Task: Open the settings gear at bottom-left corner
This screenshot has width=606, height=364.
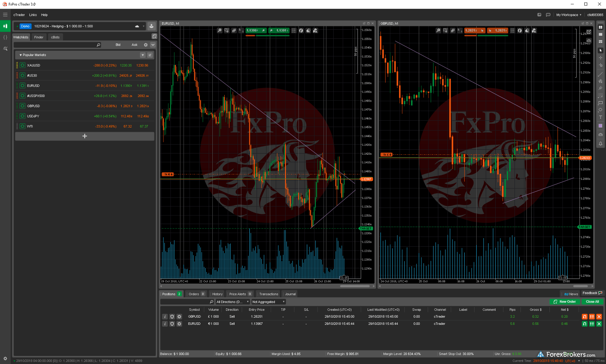Action: [x=5, y=359]
